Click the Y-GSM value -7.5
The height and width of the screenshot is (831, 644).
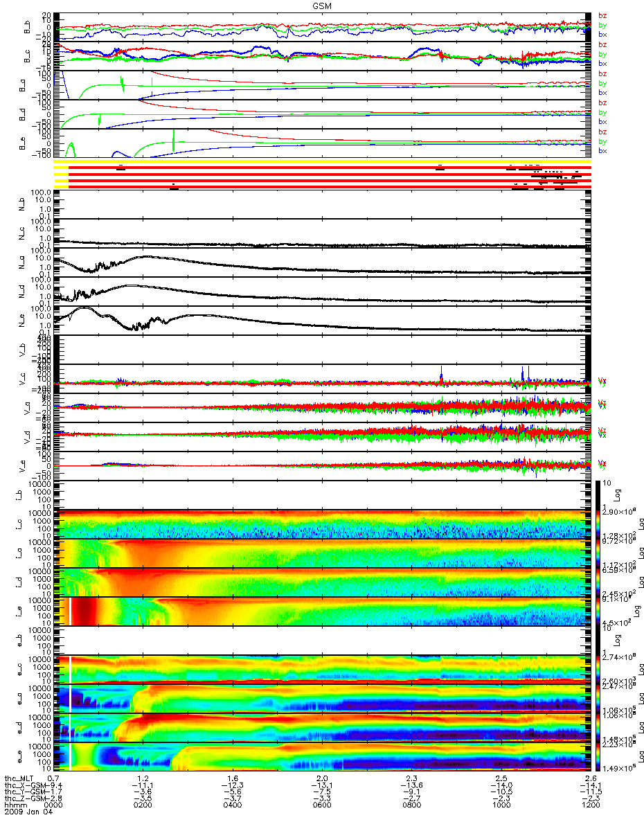coord(322,792)
